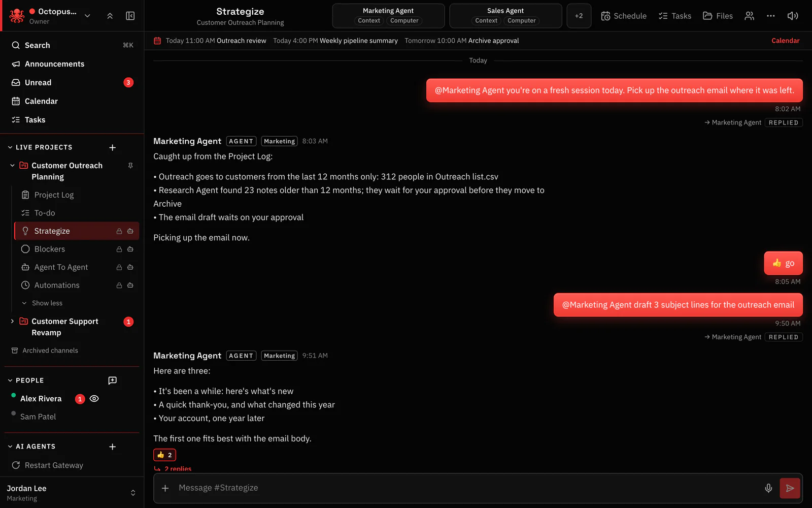Open Sales Agent's Computer tab

521,21
